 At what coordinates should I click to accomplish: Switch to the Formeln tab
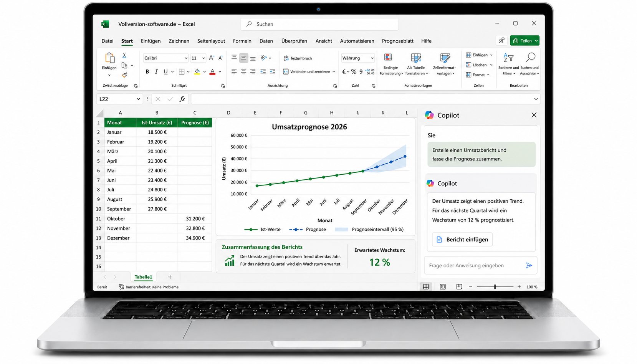coord(242,41)
